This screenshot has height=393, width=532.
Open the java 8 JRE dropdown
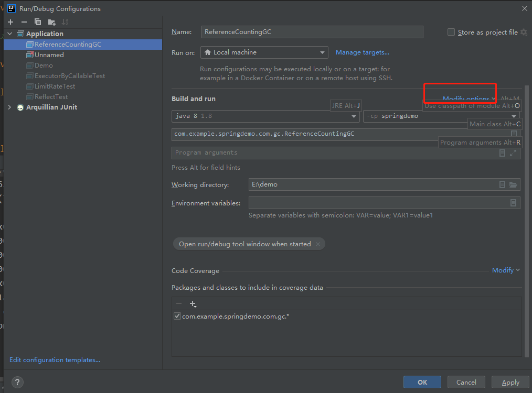click(265, 116)
